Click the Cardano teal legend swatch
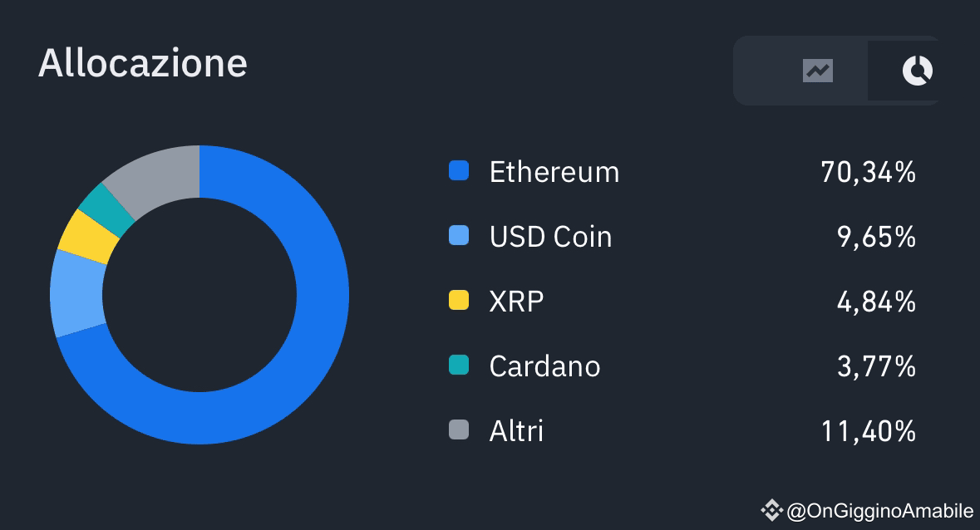Screen dimensions: 980x530 coord(459,366)
